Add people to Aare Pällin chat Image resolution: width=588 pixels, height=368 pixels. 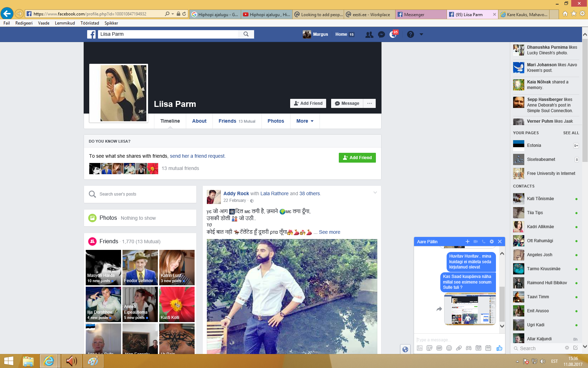coord(467,241)
